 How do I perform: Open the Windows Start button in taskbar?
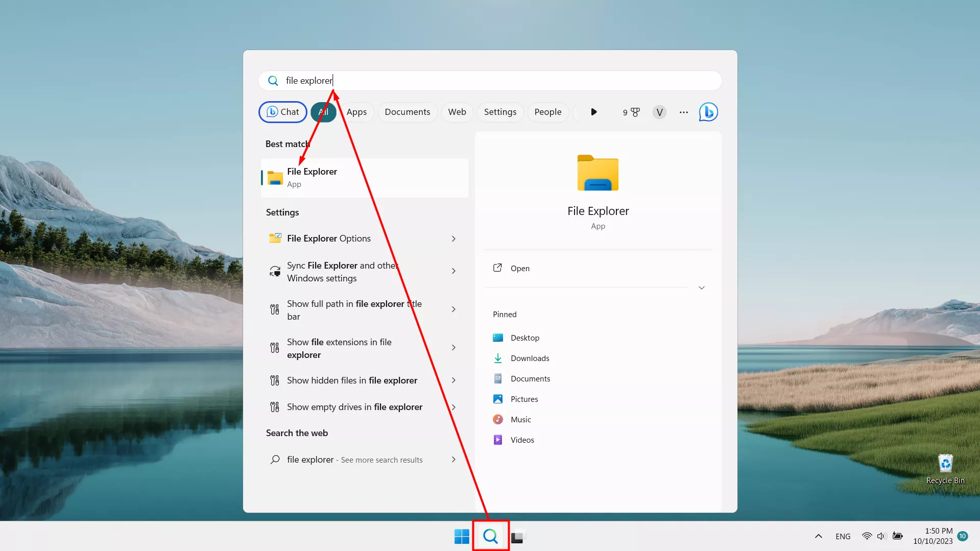pyautogui.click(x=462, y=536)
